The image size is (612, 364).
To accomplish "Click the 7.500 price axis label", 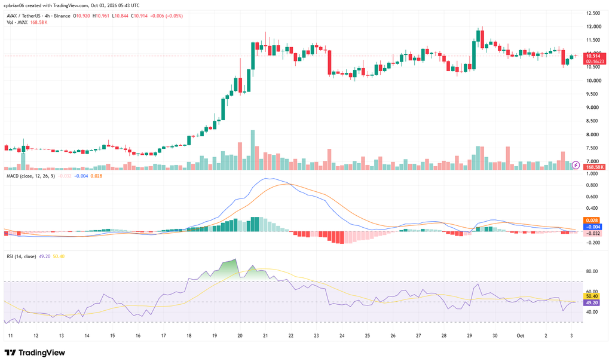I will [x=593, y=148].
